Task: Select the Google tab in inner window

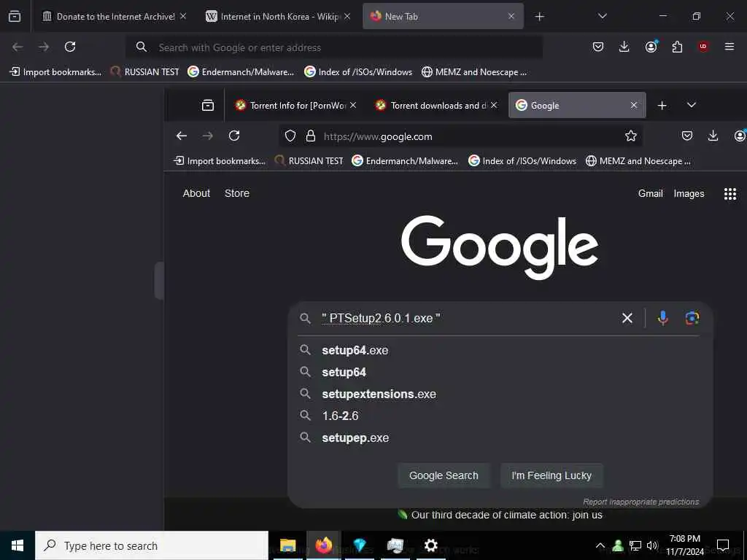Action: tap(577, 105)
